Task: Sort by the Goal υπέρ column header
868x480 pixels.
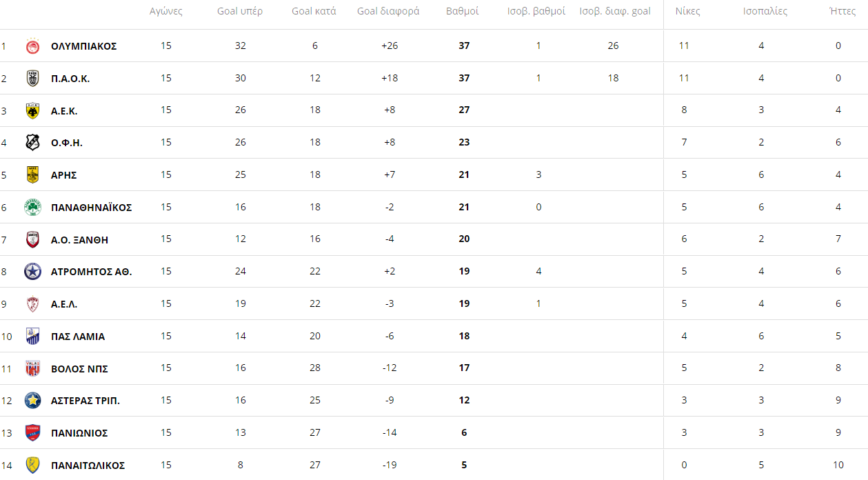Action: tap(240, 11)
